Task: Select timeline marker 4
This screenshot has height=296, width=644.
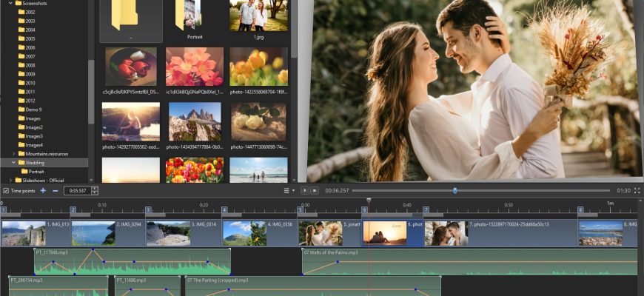Action: coord(224,209)
